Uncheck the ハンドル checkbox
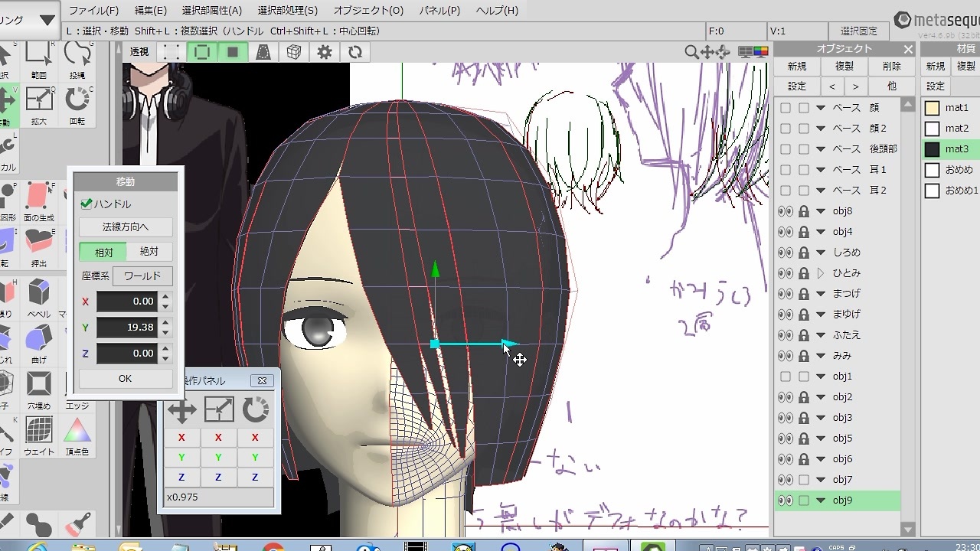Screen dimensions: 980x551 pos(87,204)
